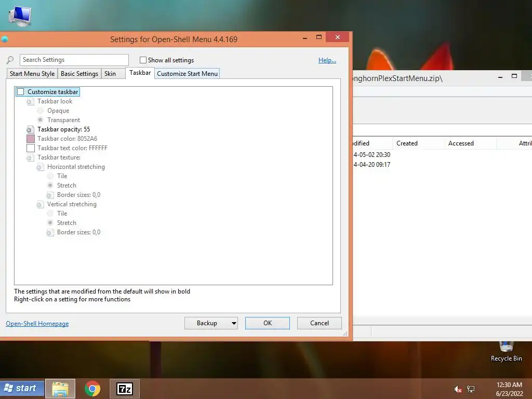Switch to Start Menu Style tab
The height and width of the screenshot is (399, 532).
(x=32, y=74)
